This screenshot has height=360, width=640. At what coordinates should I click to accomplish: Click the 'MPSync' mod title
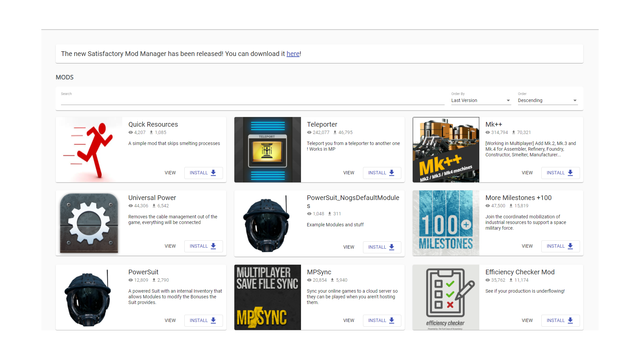[x=319, y=272]
